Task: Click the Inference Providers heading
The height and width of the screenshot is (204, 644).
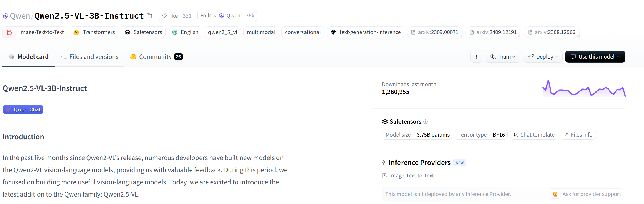Action: pos(419,163)
